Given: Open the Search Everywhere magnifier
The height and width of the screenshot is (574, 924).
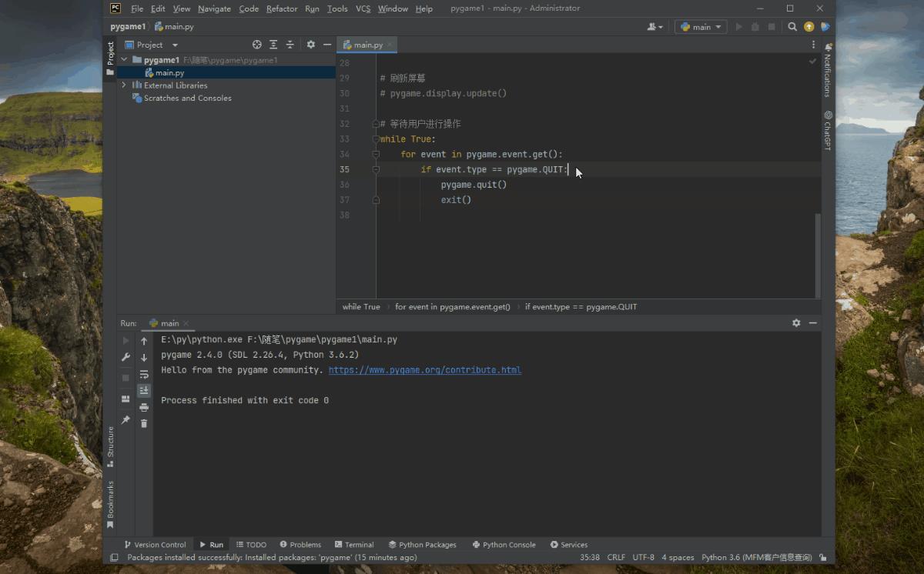Looking at the screenshot, I should point(792,27).
